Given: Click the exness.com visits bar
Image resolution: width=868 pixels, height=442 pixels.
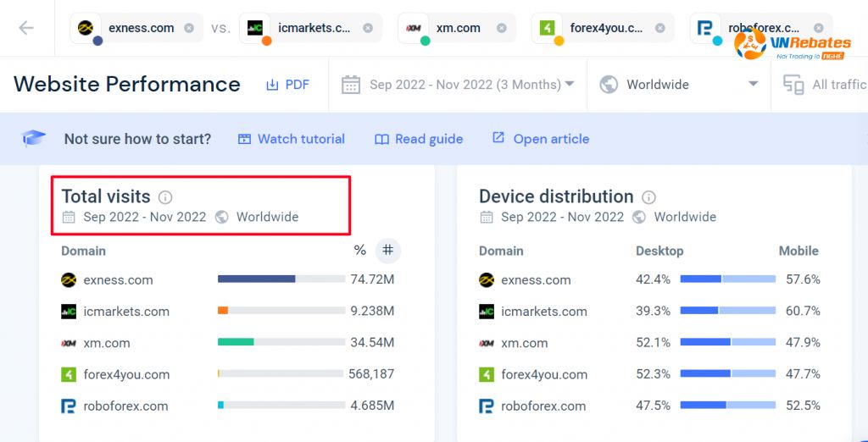Looking at the screenshot, I should coord(256,279).
